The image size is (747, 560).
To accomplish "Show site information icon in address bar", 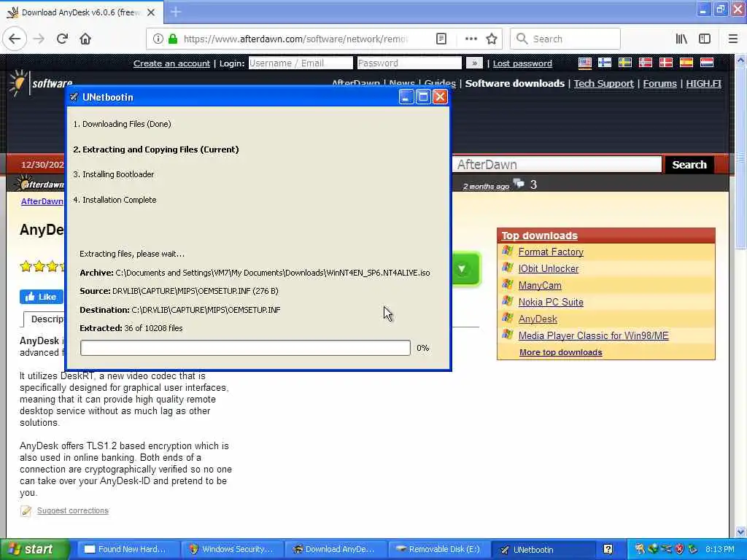I will (x=158, y=39).
